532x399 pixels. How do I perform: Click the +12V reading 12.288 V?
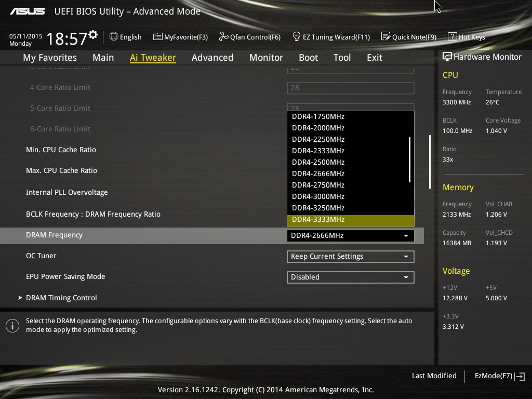(x=455, y=298)
